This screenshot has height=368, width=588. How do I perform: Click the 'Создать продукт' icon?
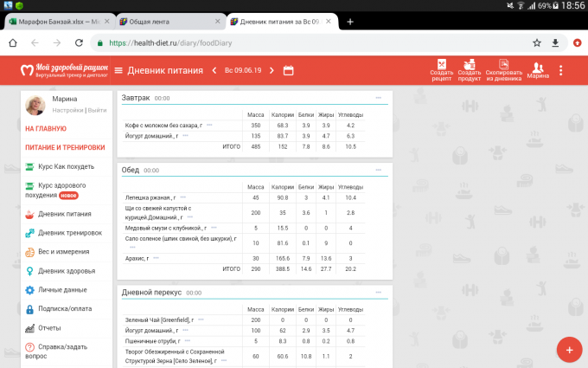pyautogui.click(x=469, y=67)
